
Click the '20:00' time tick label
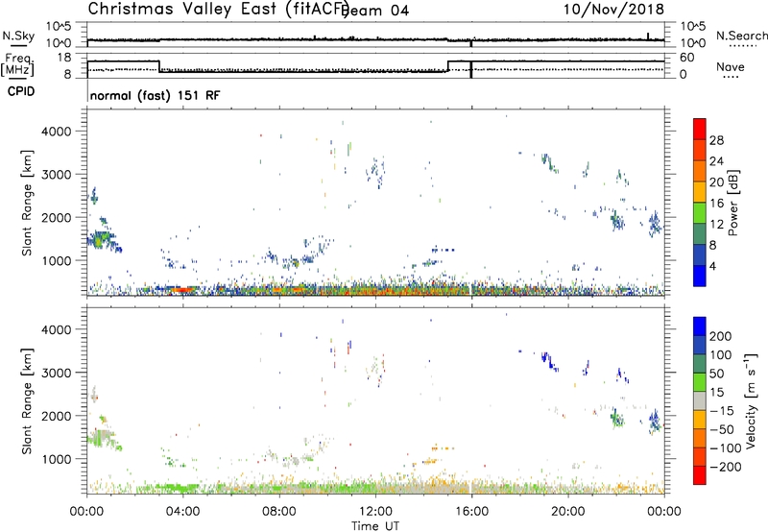pyautogui.click(x=567, y=512)
